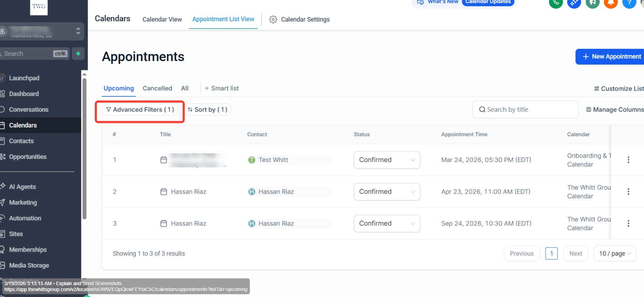Click New Appointment button

pos(610,57)
